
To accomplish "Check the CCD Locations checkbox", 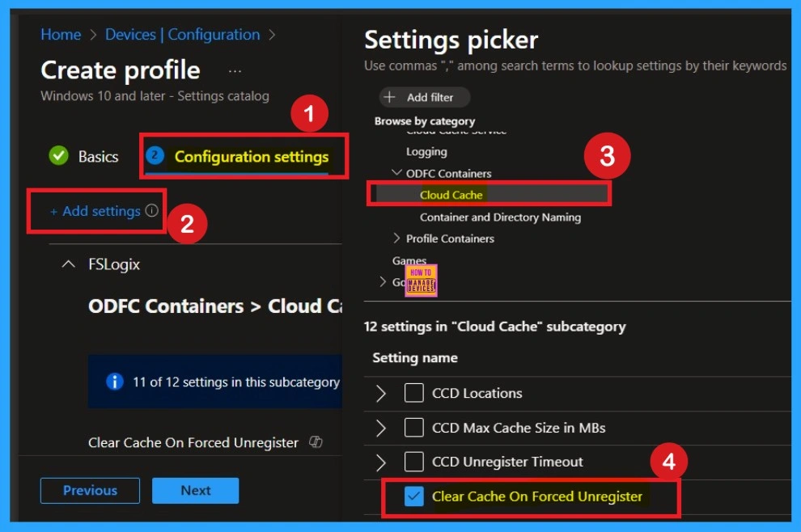I will point(414,393).
